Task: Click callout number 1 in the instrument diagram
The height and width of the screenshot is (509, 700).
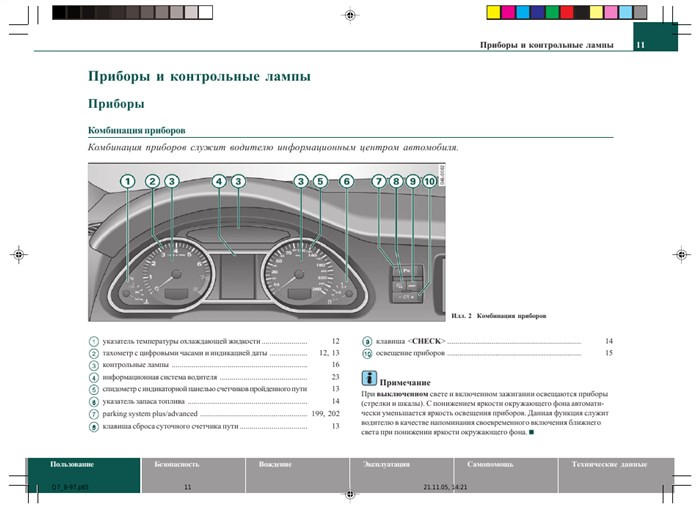Action: click(x=128, y=182)
